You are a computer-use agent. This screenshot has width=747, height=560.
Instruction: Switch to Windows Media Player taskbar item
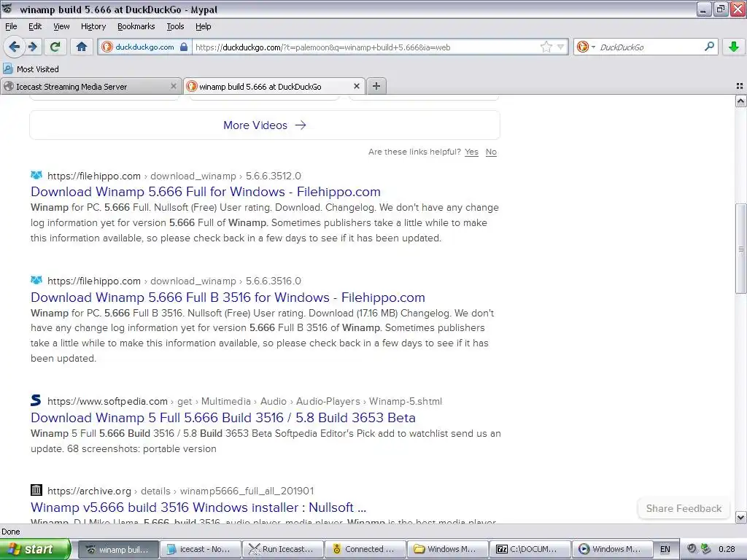coord(612,549)
